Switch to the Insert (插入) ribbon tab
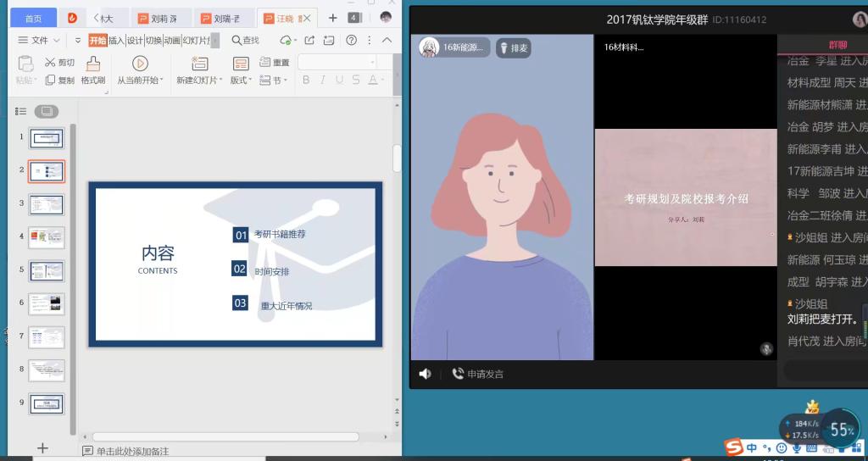 116,40
